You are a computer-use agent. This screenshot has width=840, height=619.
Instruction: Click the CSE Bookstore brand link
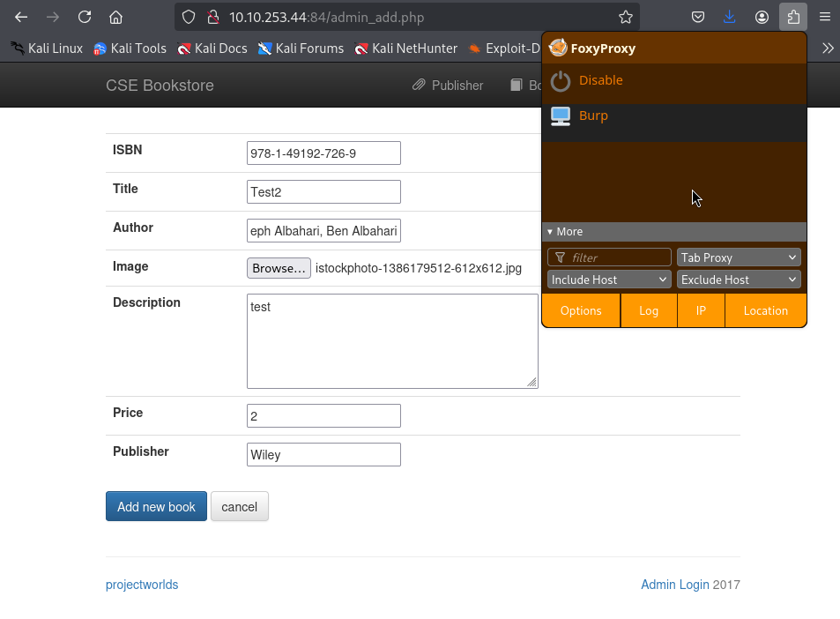160,86
